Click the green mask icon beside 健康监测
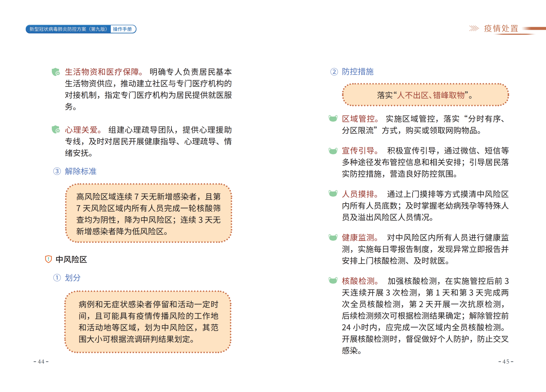 pyautogui.click(x=333, y=237)
